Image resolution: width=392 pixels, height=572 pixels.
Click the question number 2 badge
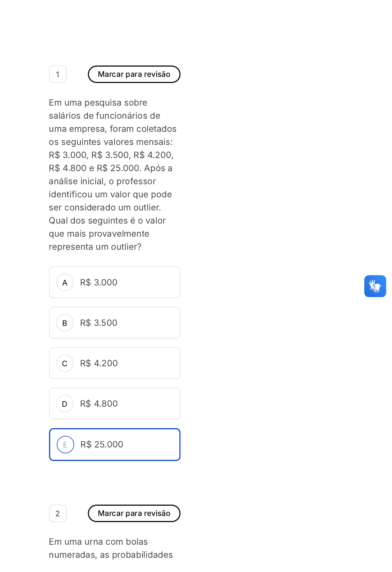click(x=58, y=513)
